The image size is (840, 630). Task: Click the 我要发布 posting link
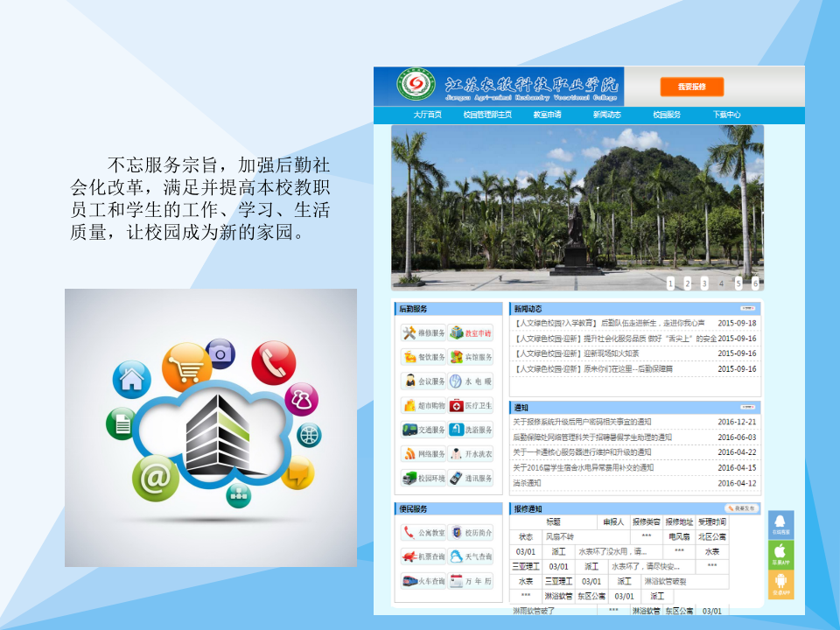739,506
